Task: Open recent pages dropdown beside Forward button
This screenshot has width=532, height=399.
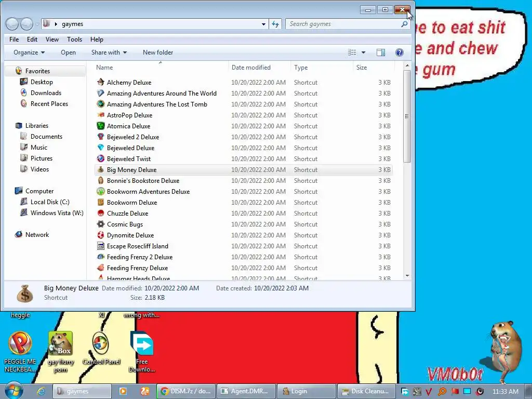Action: (37, 24)
